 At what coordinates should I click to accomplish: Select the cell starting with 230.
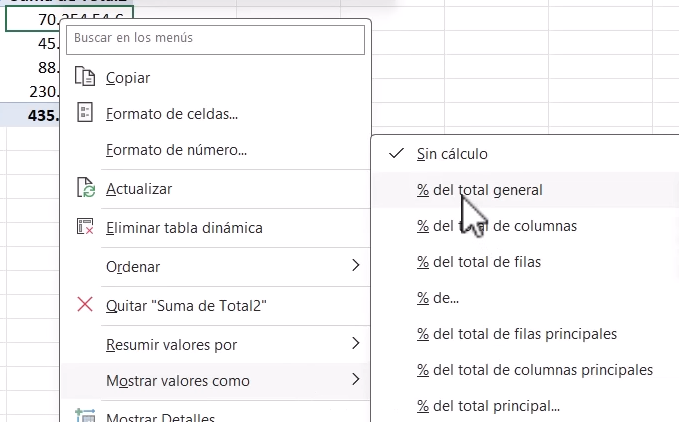pyautogui.click(x=32, y=91)
